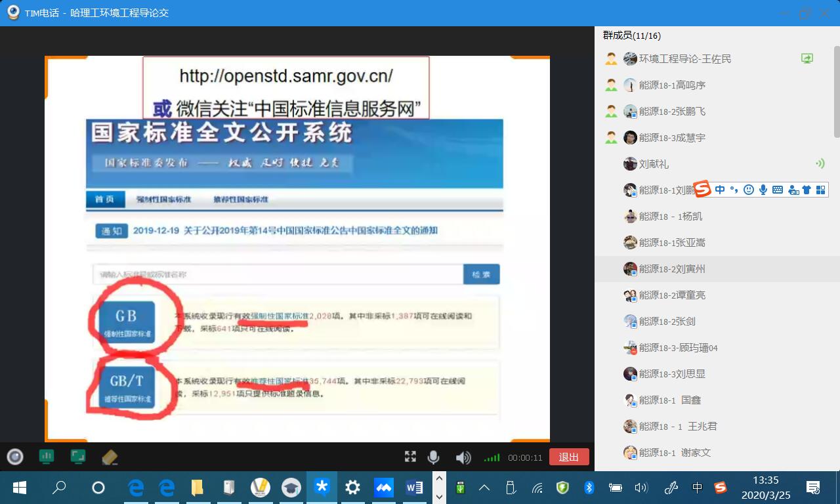Click the screen sharing icon beside 王佐民
840x504 pixels.
807,58
